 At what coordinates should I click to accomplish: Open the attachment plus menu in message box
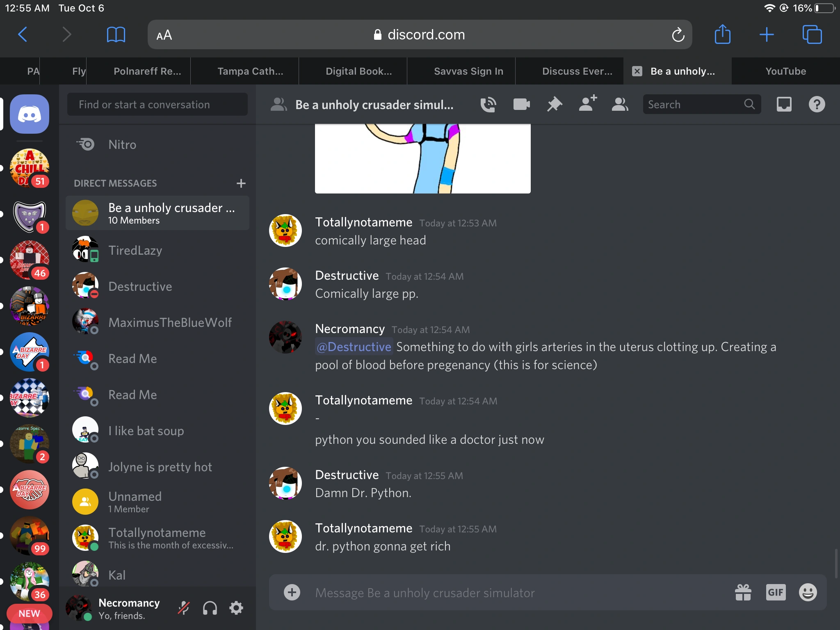(x=292, y=592)
